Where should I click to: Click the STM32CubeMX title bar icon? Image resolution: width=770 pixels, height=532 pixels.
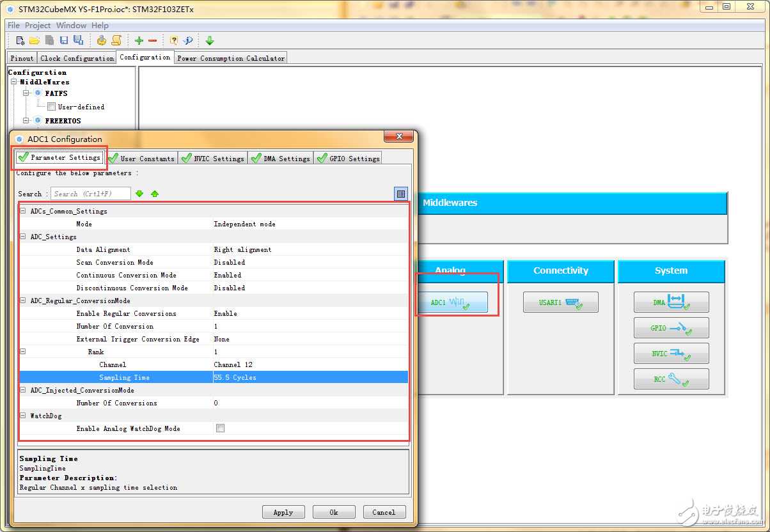pyautogui.click(x=10, y=10)
